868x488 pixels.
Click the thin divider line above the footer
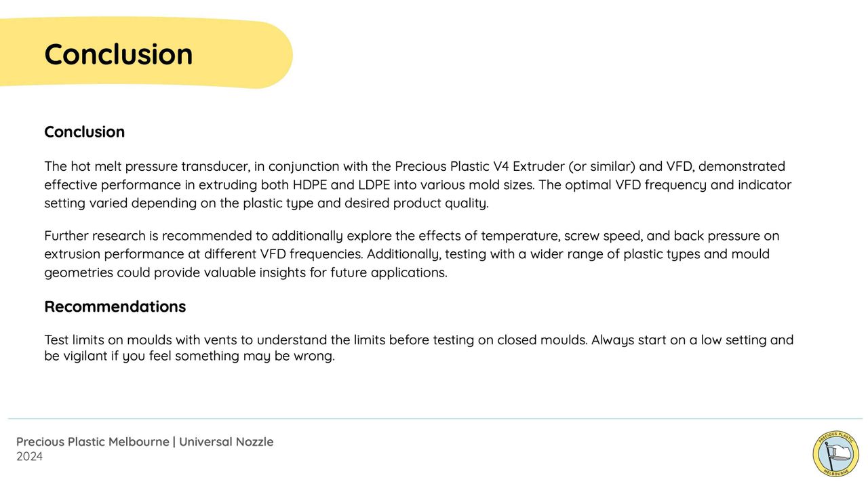tap(434, 419)
